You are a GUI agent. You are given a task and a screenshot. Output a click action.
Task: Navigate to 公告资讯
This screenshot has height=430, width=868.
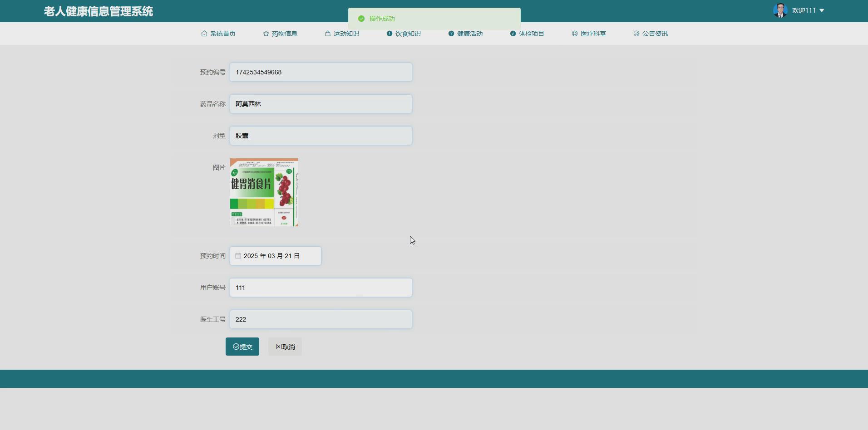651,34
